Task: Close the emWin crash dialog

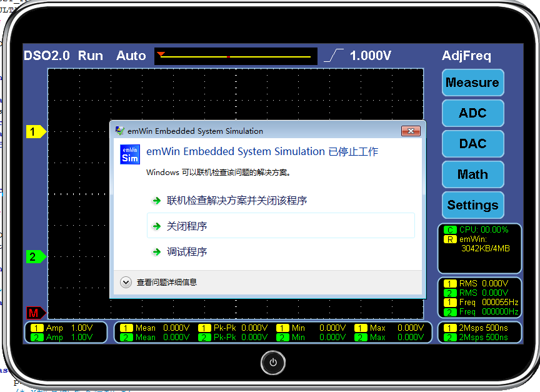Action: tap(411, 131)
